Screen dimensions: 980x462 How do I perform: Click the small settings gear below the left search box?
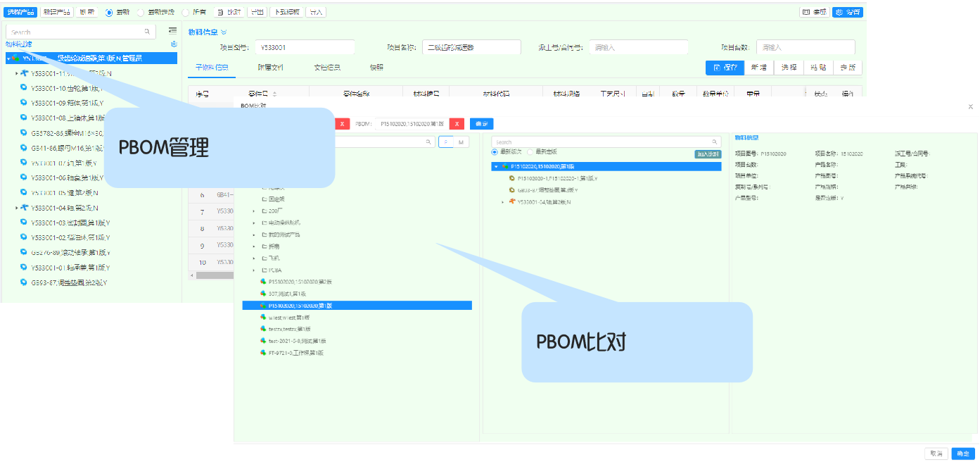[x=174, y=44]
